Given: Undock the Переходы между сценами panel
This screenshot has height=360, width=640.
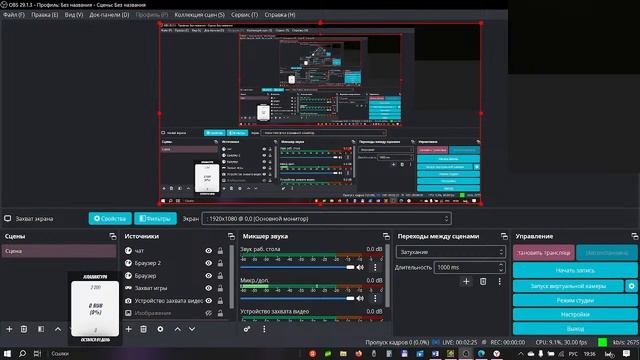Looking at the screenshot, I should coord(504,236).
